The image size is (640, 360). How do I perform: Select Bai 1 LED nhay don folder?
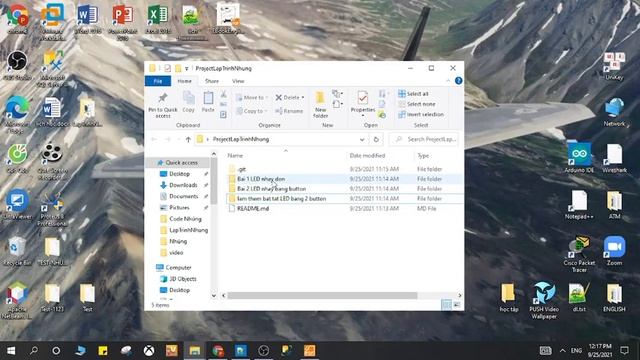click(x=261, y=179)
